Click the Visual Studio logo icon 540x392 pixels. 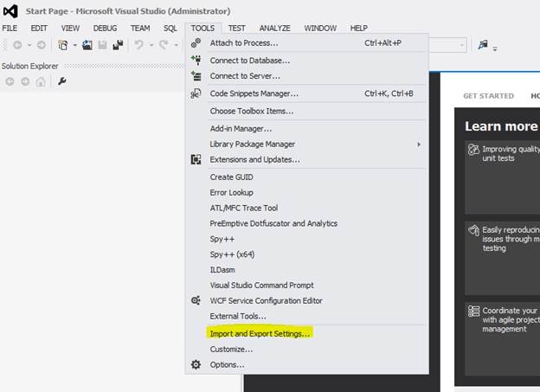tap(10, 11)
